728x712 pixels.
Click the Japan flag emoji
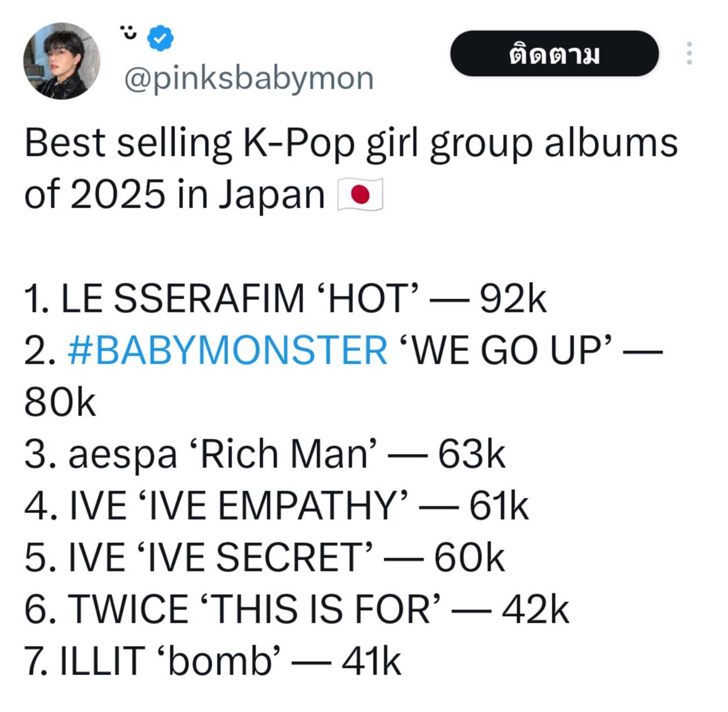point(360,195)
